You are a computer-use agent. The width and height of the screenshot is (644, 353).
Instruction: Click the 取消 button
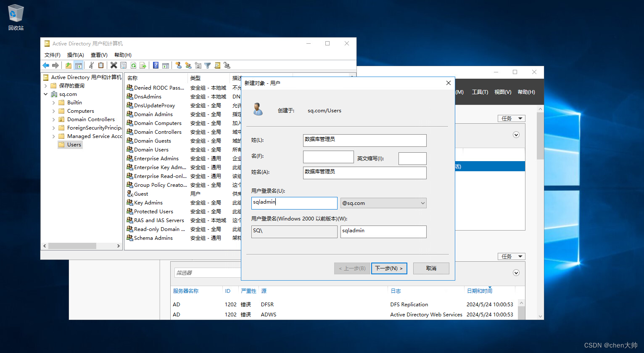click(431, 268)
